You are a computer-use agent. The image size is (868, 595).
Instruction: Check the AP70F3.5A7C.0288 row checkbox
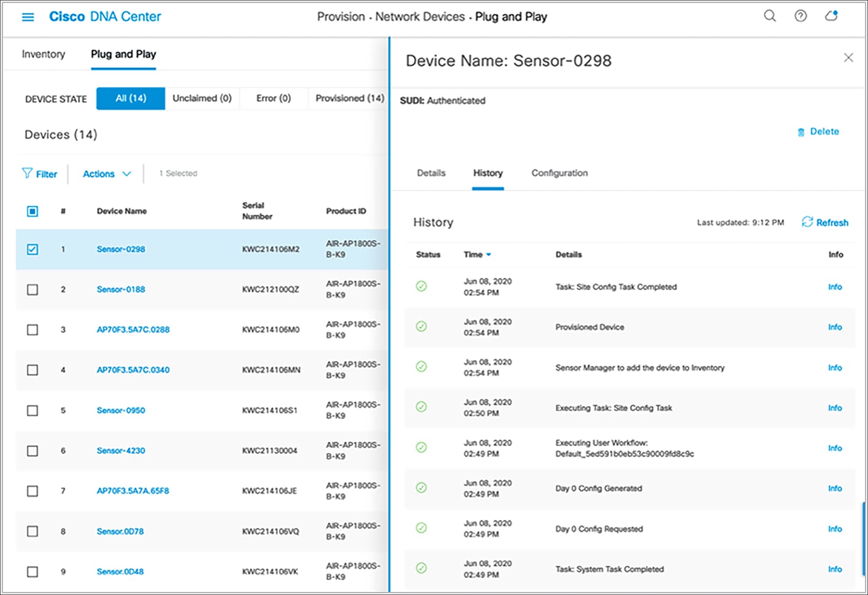click(33, 330)
